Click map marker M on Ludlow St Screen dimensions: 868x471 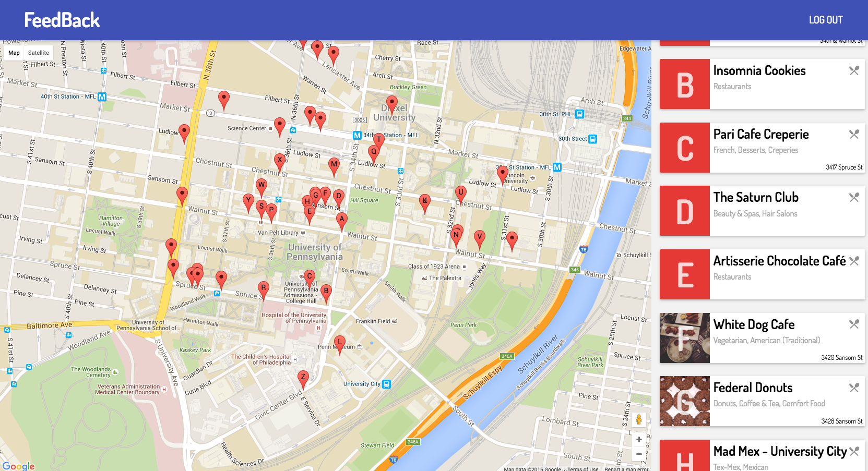334,167
